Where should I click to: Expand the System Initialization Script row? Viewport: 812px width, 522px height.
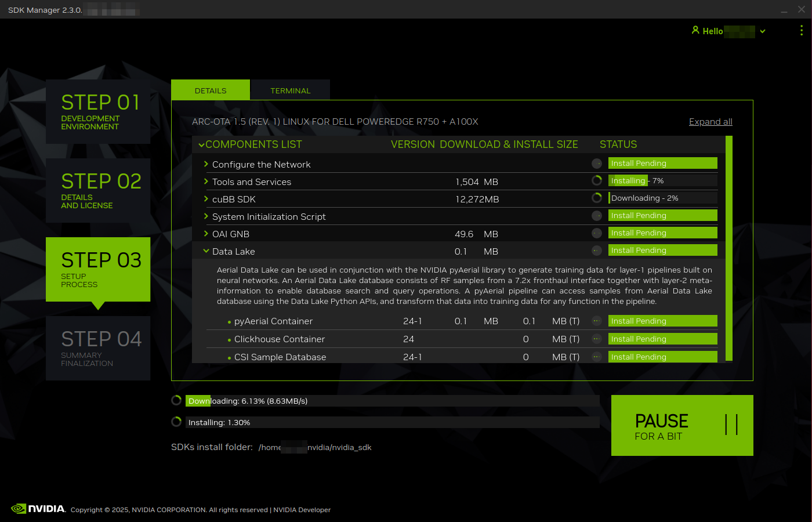[206, 216]
